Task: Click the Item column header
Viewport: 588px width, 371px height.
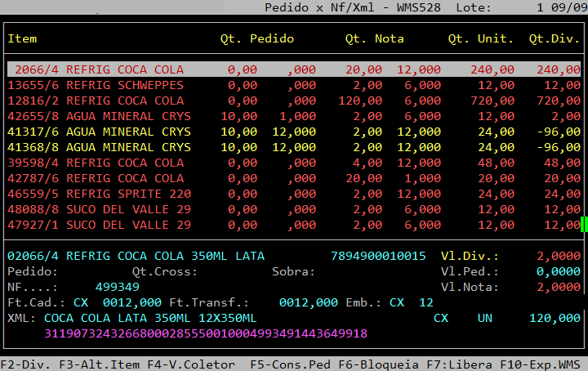Action: 23,38
